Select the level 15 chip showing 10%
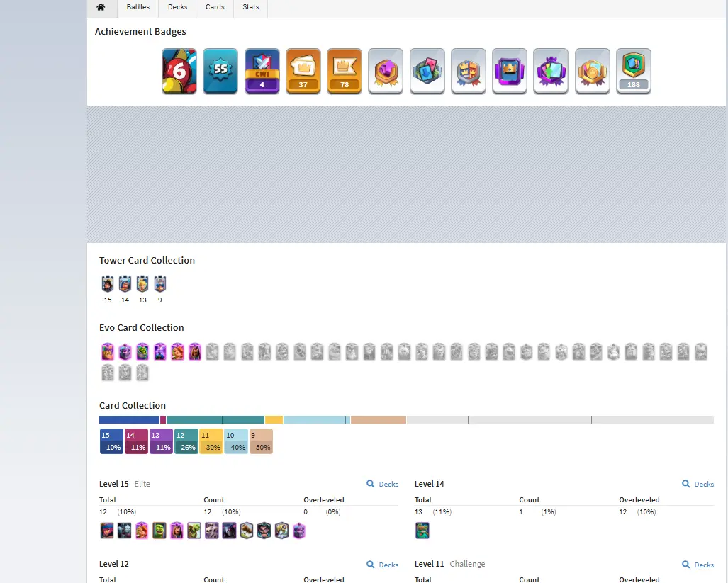This screenshot has height=583, width=728. coord(111,441)
